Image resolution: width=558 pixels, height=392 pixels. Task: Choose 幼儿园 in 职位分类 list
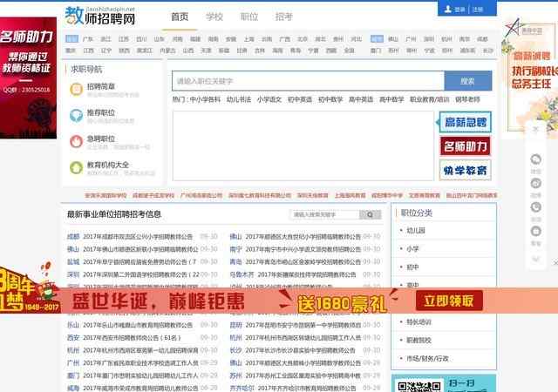pos(416,231)
